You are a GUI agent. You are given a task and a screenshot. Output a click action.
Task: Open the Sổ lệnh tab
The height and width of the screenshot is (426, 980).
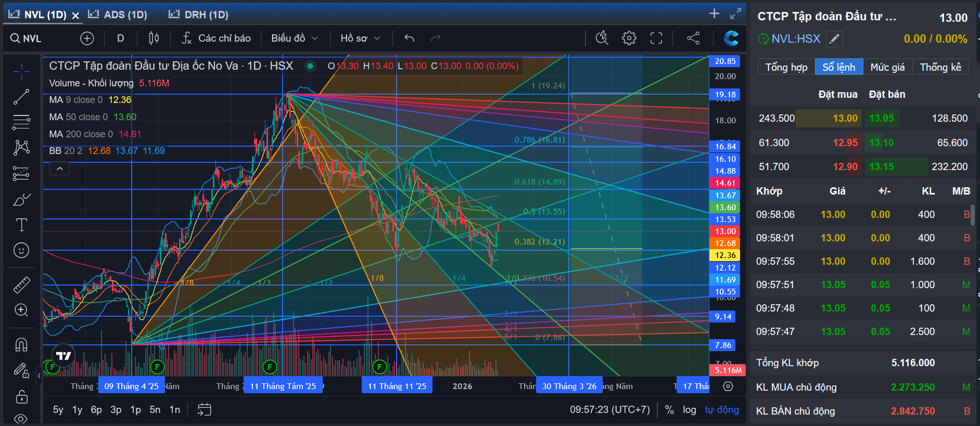coord(838,67)
